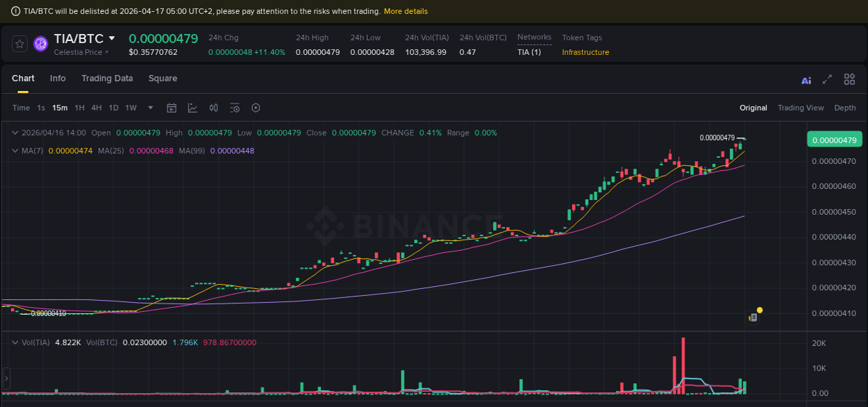The image size is (868, 407).
Task: Open the TIA/BTC pair selector dropdown arrow
Action: point(112,38)
